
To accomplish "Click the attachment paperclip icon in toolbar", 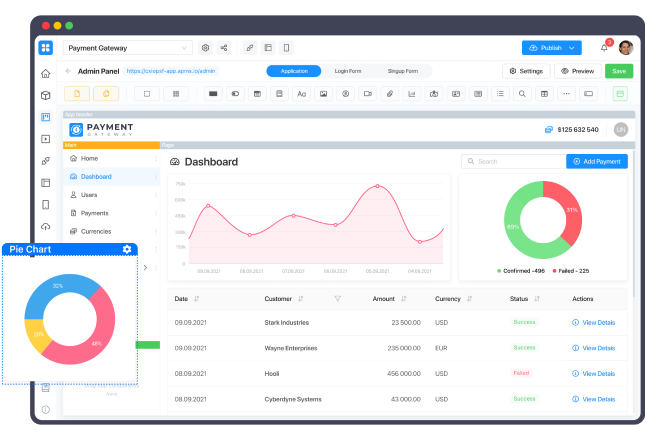I will [x=389, y=94].
